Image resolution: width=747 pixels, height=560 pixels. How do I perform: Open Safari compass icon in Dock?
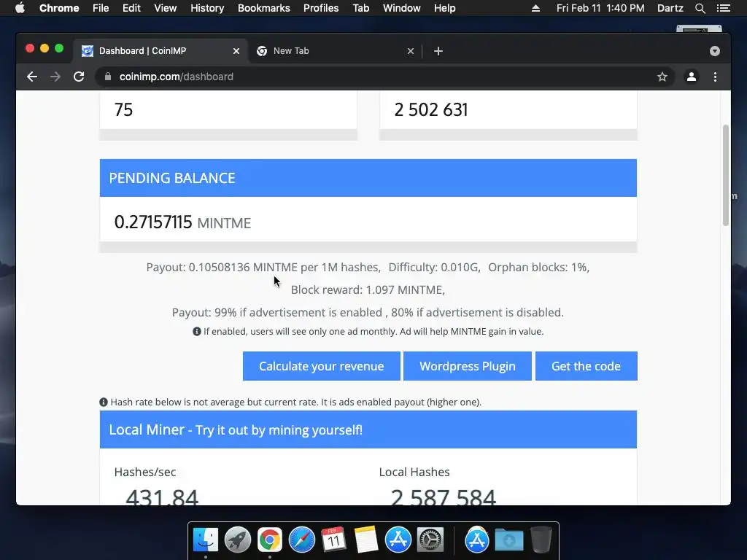click(x=301, y=540)
